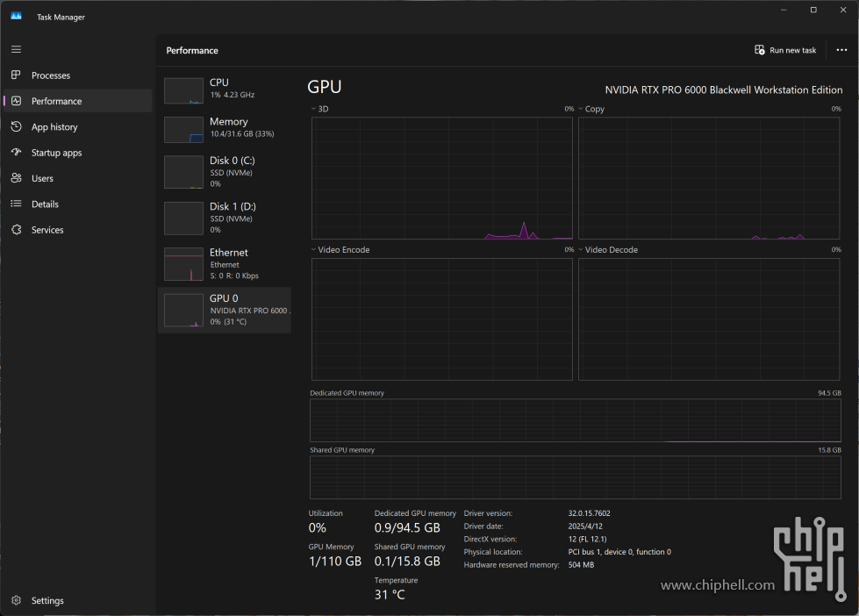
Task: Open the Copy engine graph dropdown
Action: click(591, 109)
